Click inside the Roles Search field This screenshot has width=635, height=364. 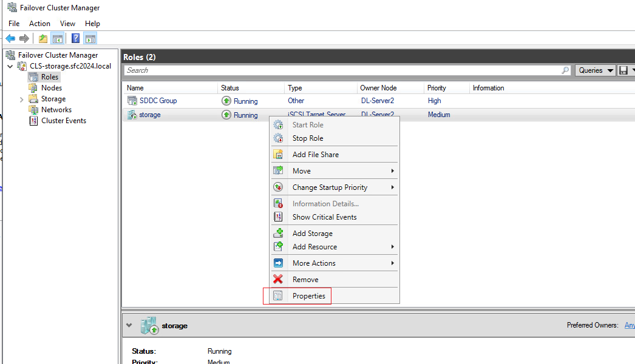[342, 70]
